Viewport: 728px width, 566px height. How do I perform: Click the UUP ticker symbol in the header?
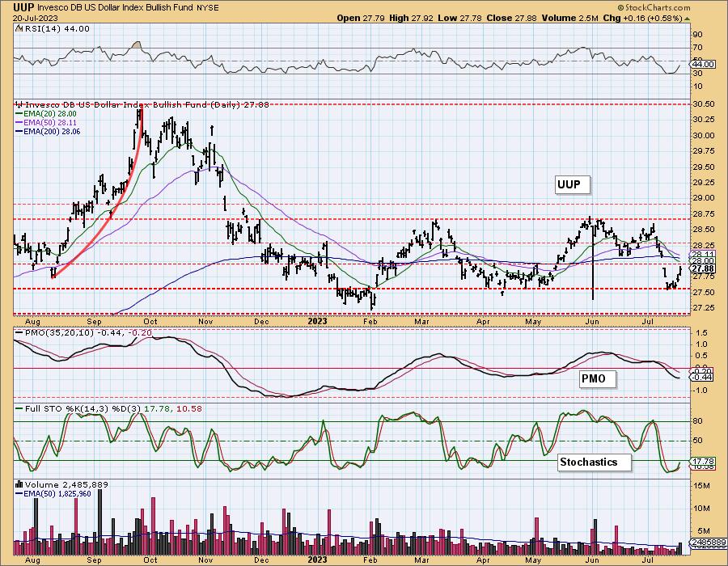tap(23, 7)
